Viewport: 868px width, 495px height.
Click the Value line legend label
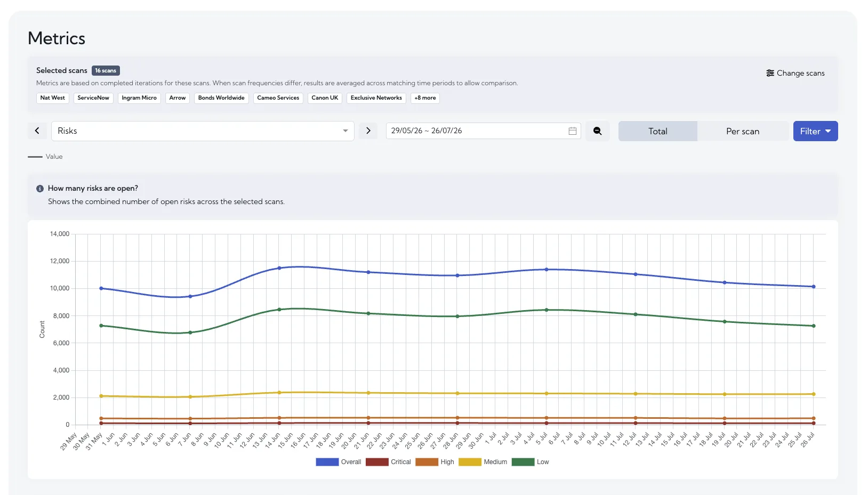coord(54,157)
